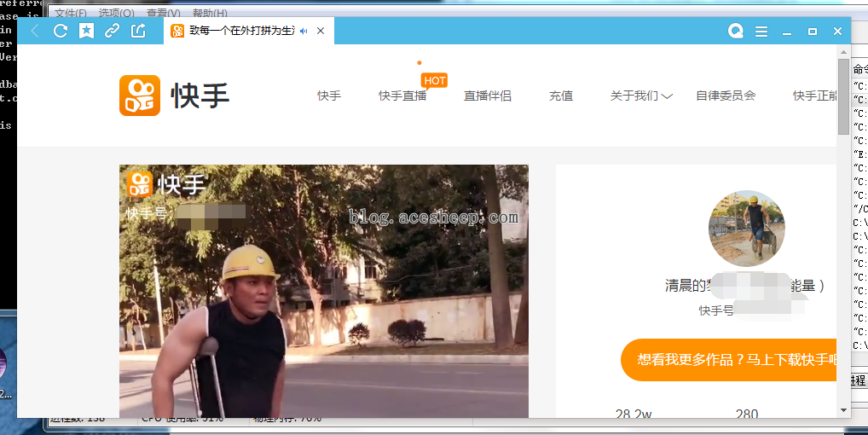Click the round user avatar photo
868x435 pixels.
[746, 229]
